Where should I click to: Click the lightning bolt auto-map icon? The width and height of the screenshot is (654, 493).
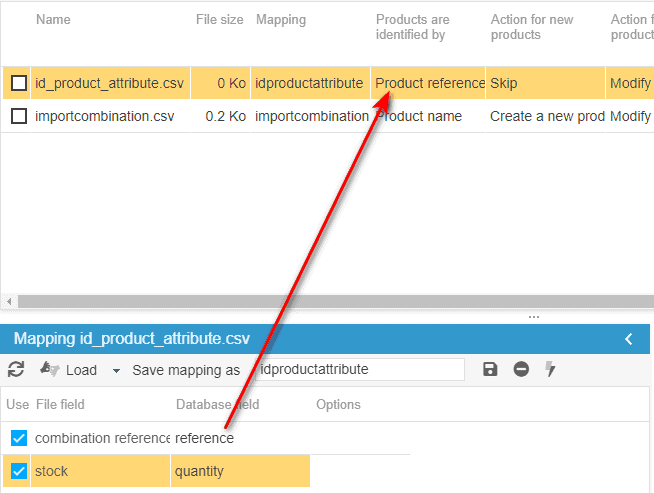(x=550, y=369)
